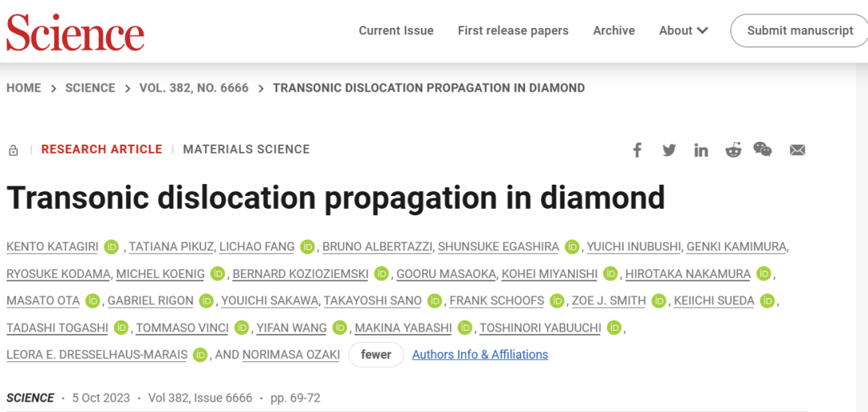Viewport: 868px width, 412px height.
Task: Open Current Issue menu item
Action: pos(395,31)
